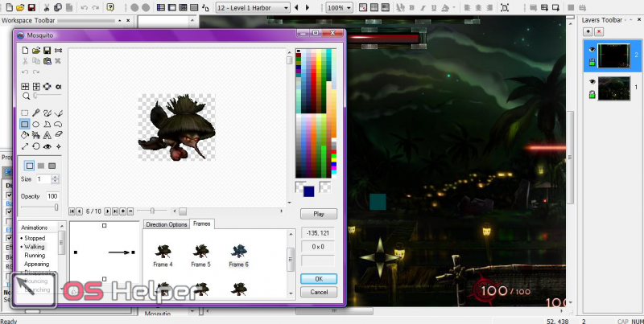This screenshot has height=324, width=644.
Task: Select the Appearing animation
Action: (36, 264)
